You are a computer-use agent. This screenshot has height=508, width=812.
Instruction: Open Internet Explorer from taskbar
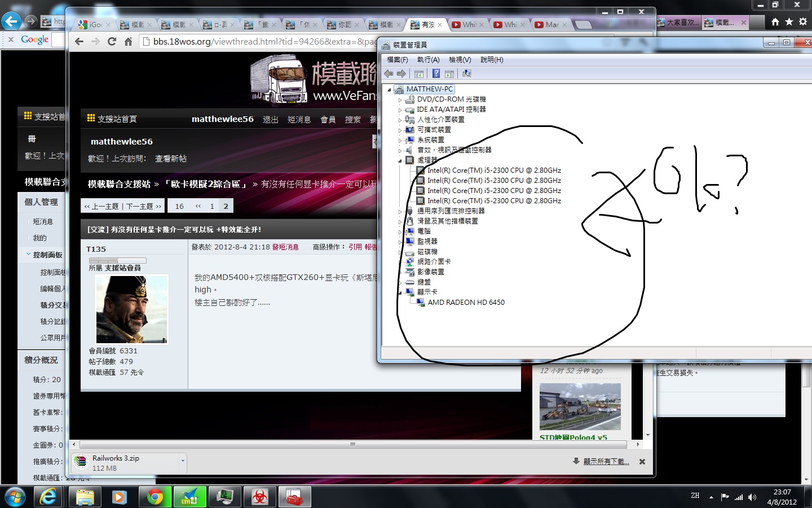coord(48,497)
